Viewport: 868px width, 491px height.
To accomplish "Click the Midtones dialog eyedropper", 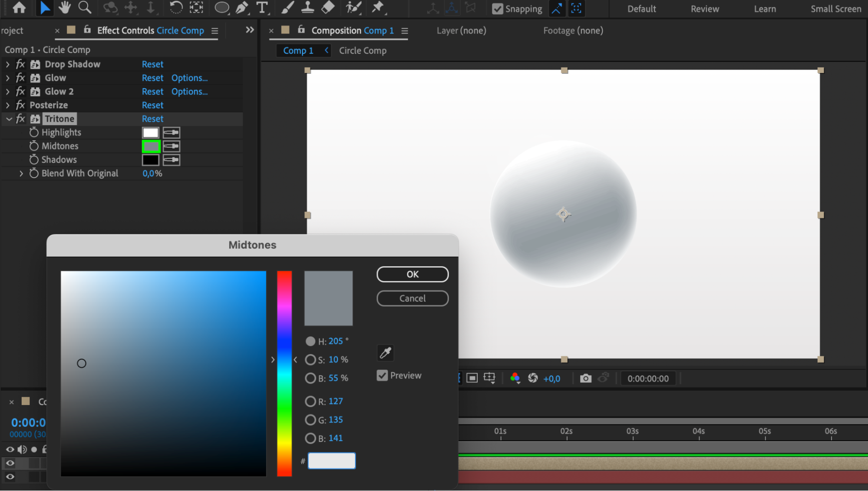I will click(385, 353).
